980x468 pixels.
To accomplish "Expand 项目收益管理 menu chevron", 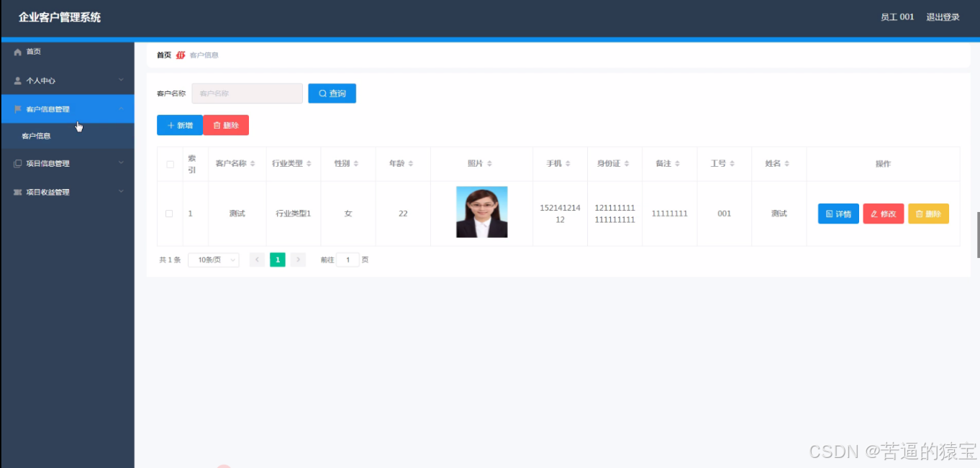I will click(121, 191).
